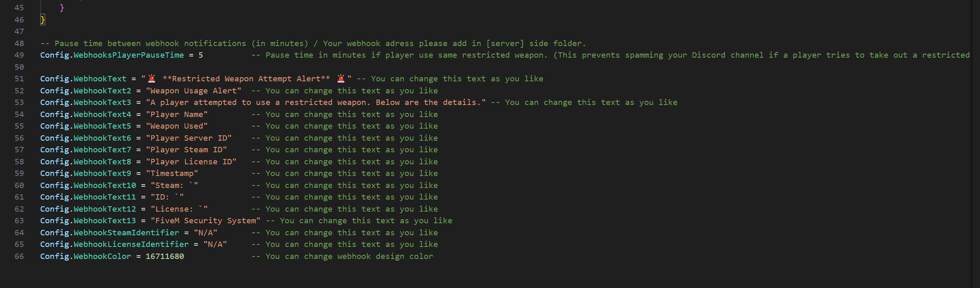Click the "Steam: `" string on line 60

[174, 185]
